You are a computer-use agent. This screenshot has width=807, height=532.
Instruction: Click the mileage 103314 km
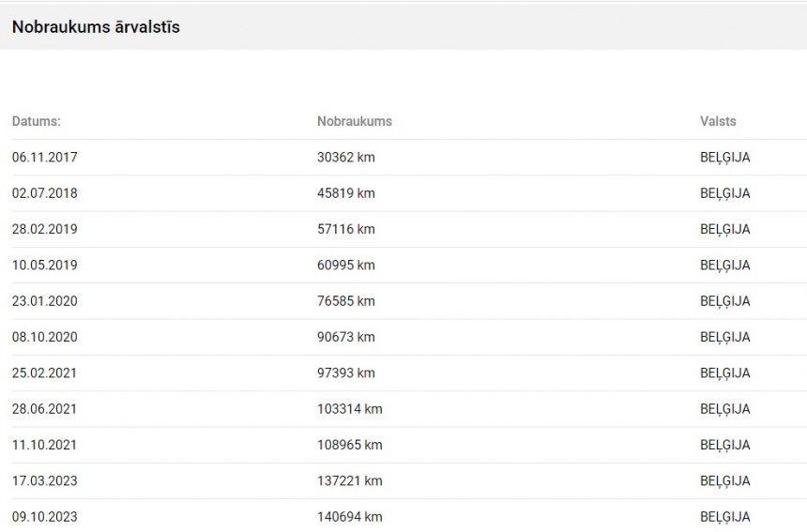(x=349, y=409)
